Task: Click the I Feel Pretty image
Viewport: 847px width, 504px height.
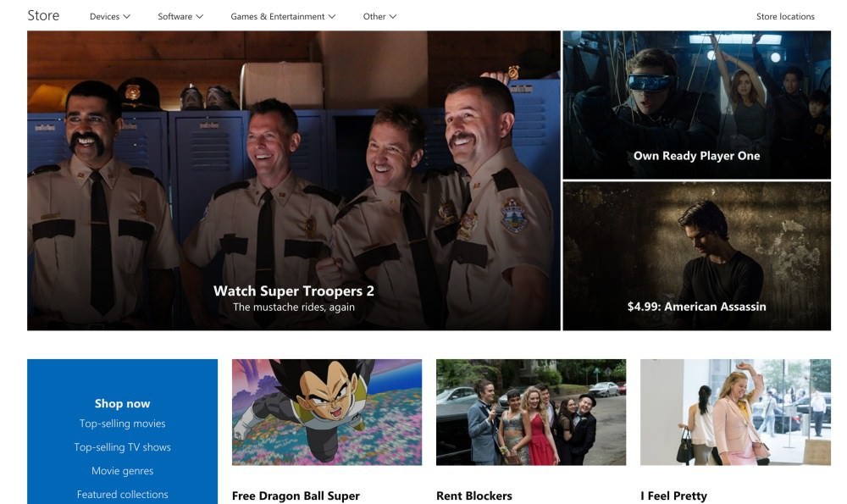Action: click(735, 413)
